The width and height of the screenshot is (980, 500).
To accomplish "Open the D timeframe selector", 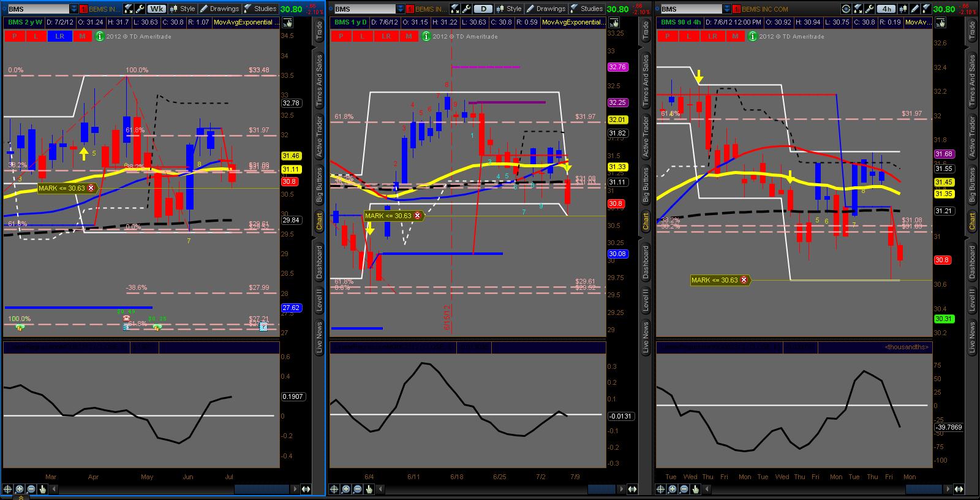I will point(483,9).
